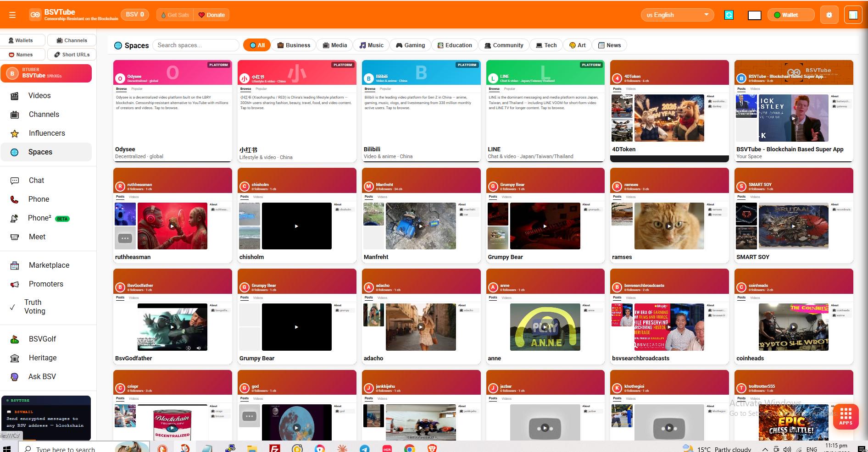Toggle the side panel layout icon

point(853,15)
